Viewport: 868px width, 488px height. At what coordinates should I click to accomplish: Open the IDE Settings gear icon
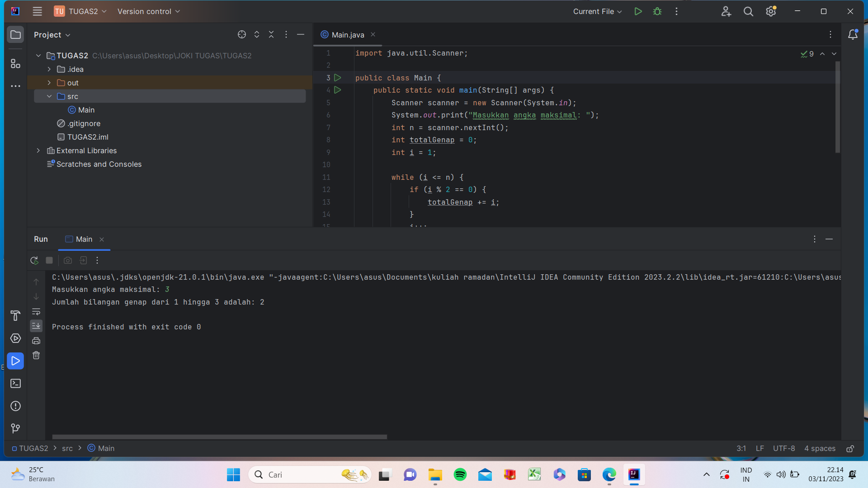[x=770, y=11]
